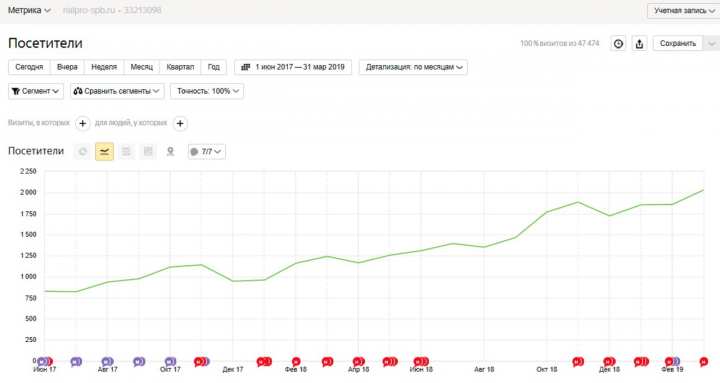
Task: Click the Дек 17 axis label
Action: (x=233, y=370)
